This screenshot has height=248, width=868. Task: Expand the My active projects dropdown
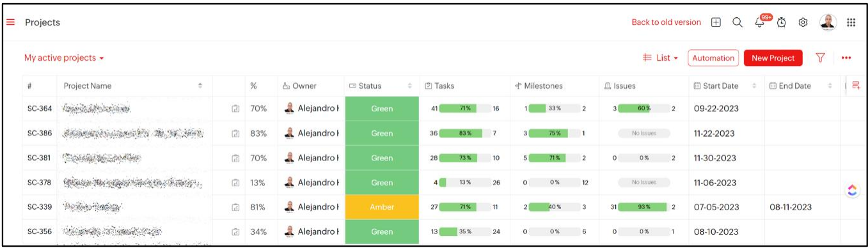coord(64,58)
